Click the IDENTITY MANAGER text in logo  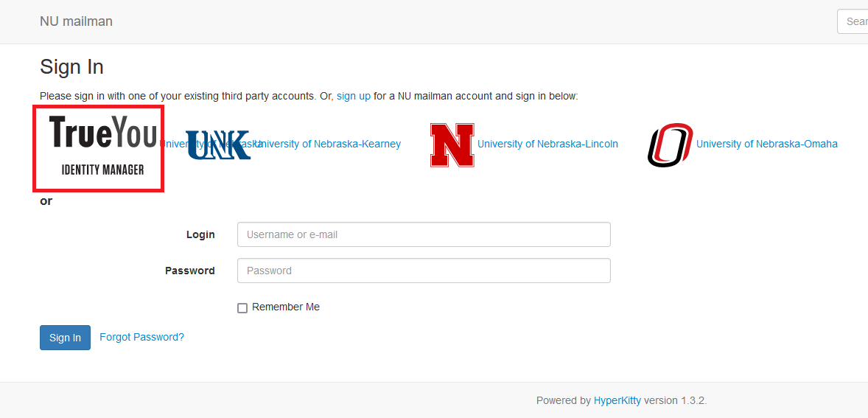coord(102,170)
